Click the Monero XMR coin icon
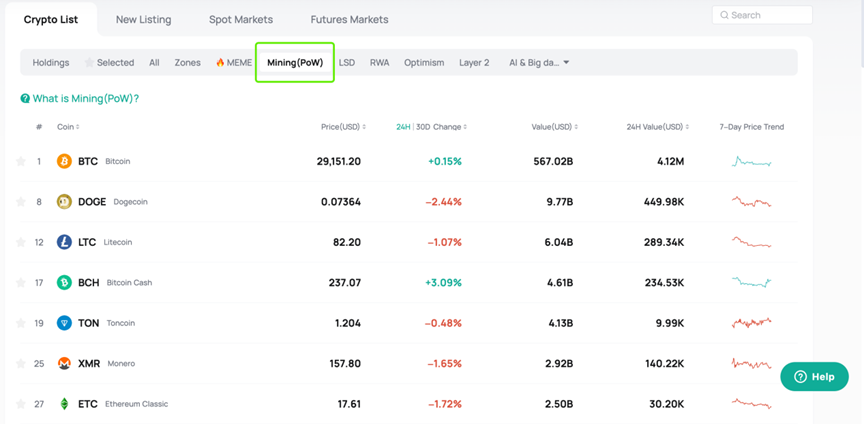 tap(64, 364)
